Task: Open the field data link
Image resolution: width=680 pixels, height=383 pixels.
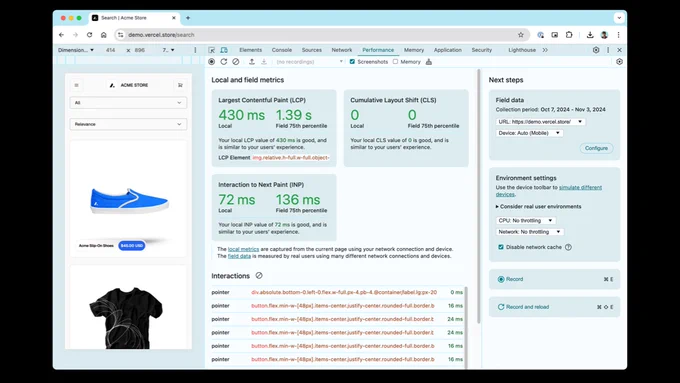Action: [239, 256]
